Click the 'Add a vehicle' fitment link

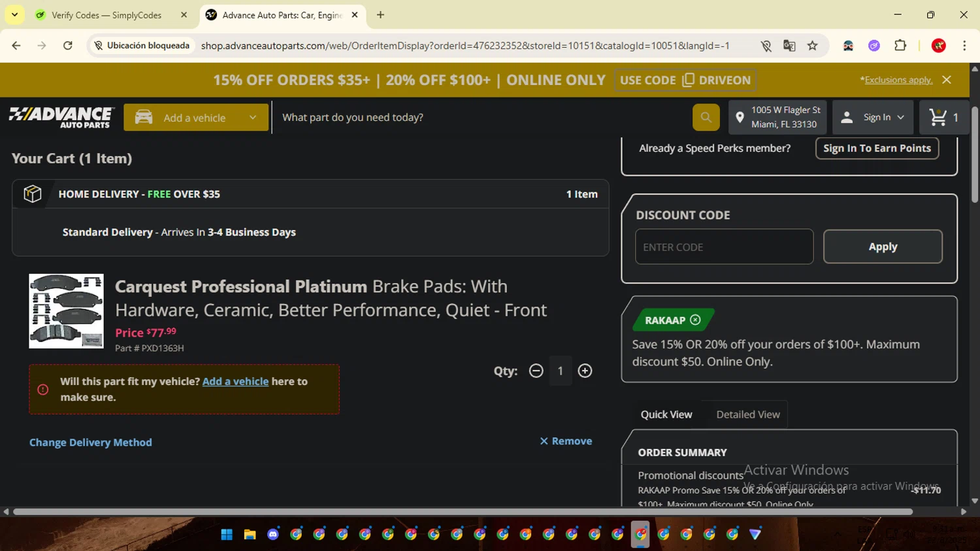pos(235,381)
